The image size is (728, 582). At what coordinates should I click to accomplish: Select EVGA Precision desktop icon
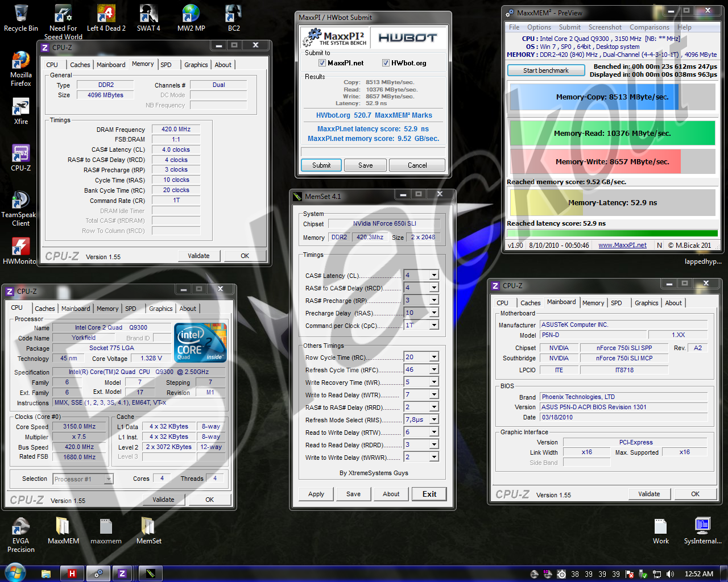[x=21, y=535]
